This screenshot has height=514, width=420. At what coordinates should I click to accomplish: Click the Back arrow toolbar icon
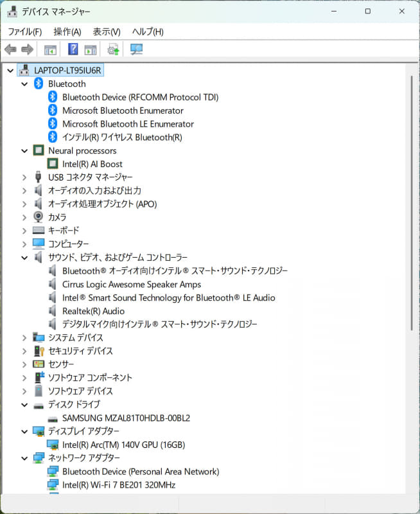(x=10, y=49)
